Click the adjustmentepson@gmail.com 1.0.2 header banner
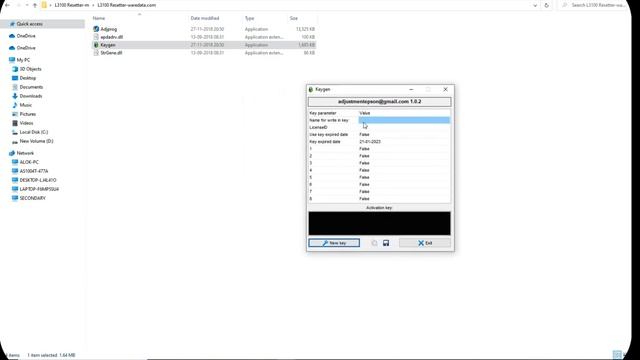The height and width of the screenshot is (360, 640). pos(379,102)
